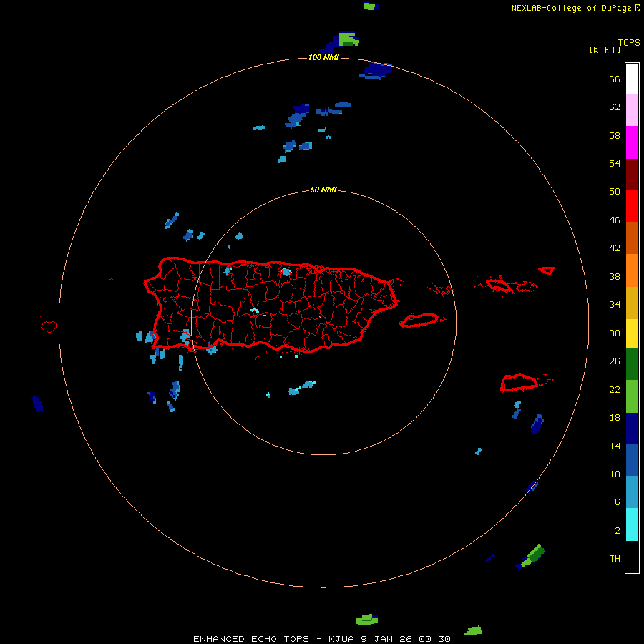
Task: Select the dark maroon legend swatch
Action: [x=632, y=175]
